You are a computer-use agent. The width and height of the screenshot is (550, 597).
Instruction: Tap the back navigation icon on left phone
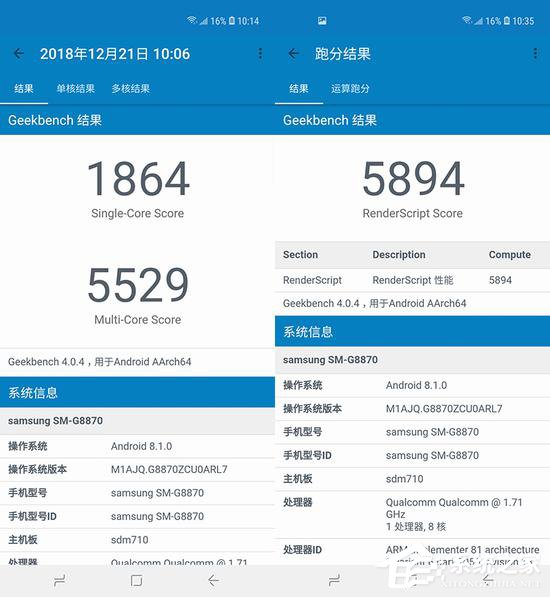214,580
